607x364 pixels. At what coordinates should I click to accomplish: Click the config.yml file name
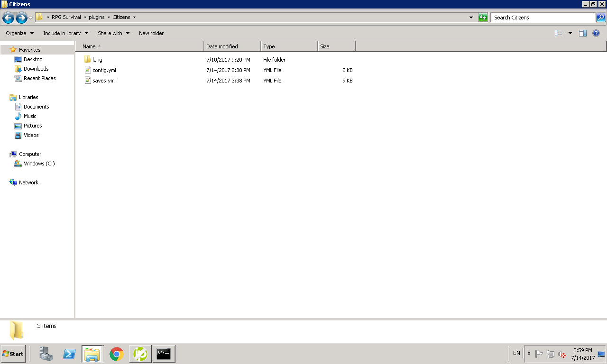(x=104, y=70)
